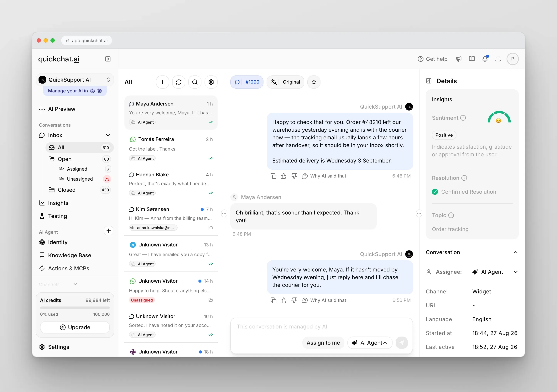Thumbs down the 6:46 PM AI message

294,176
